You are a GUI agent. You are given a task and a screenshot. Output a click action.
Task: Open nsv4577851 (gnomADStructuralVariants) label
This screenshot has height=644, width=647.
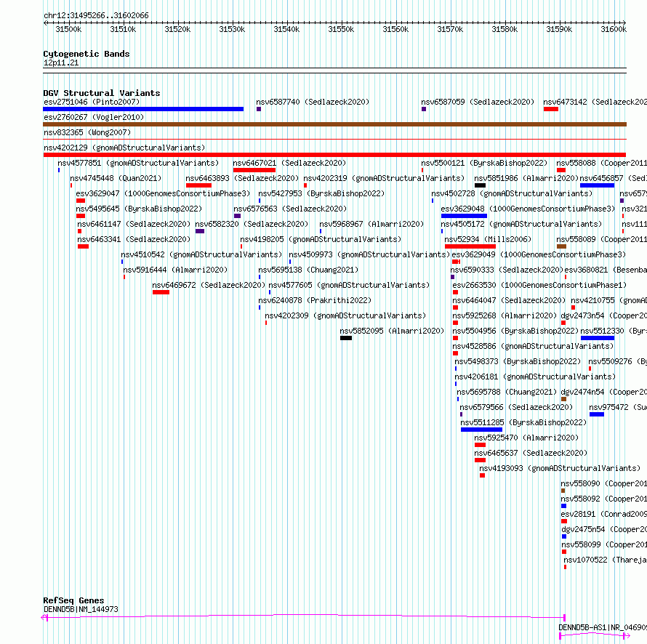tap(138, 163)
